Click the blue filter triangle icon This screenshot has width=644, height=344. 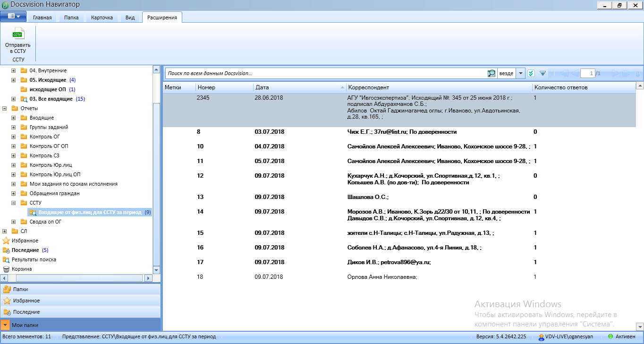pos(542,73)
